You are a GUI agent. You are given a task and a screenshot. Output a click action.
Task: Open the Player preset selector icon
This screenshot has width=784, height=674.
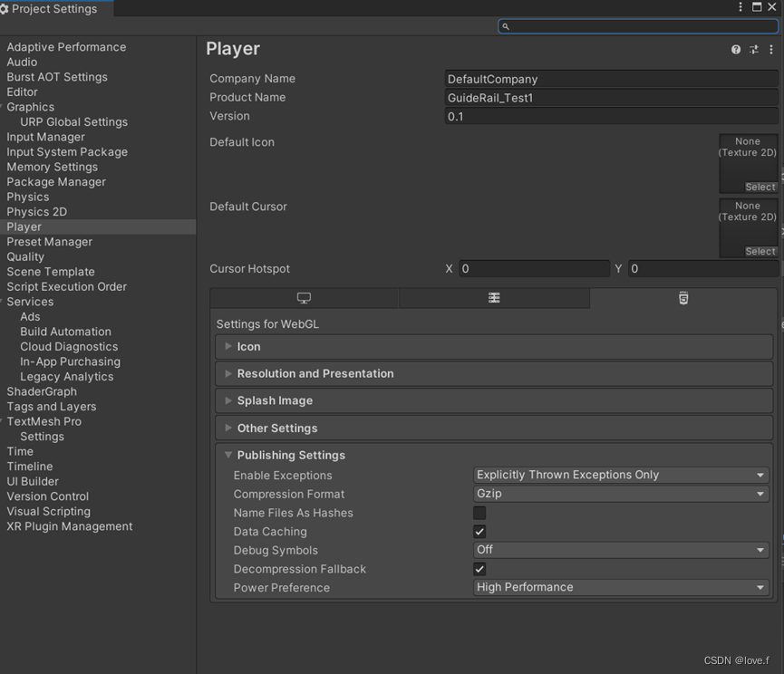coord(753,50)
